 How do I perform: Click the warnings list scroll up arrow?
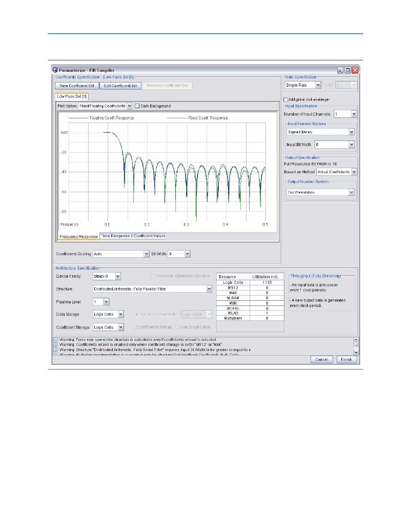click(x=356, y=340)
